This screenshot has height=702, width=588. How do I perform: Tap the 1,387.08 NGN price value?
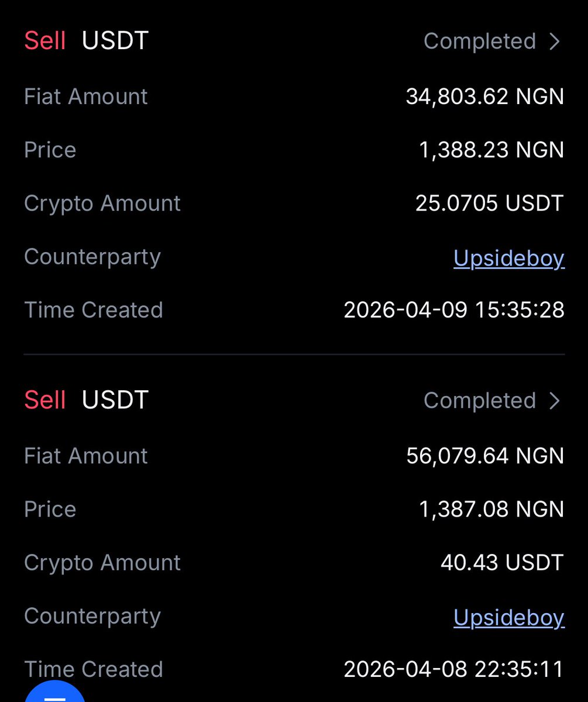click(491, 510)
